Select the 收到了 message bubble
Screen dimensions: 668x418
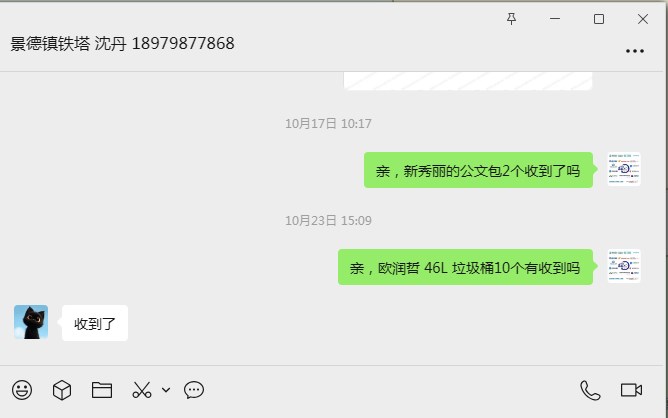tap(95, 323)
